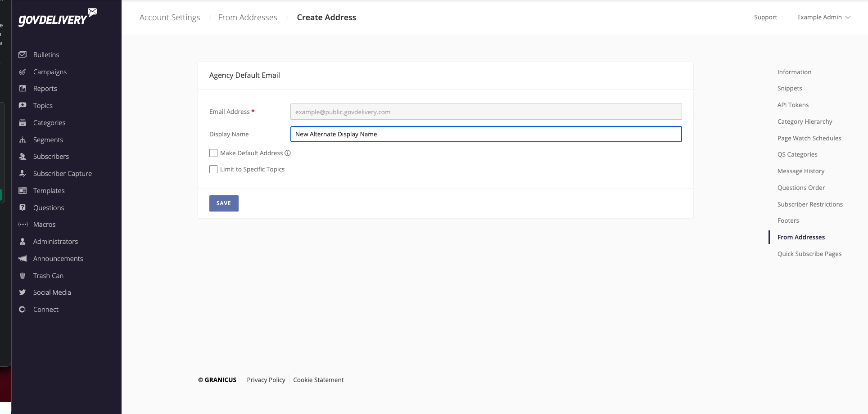Check Limit to Specific Topics
This screenshot has width=868, height=414.
pos(213,169)
